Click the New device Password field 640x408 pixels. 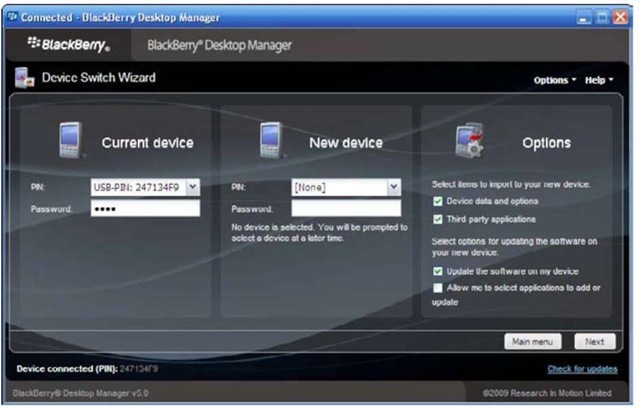click(x=346, y=208)
